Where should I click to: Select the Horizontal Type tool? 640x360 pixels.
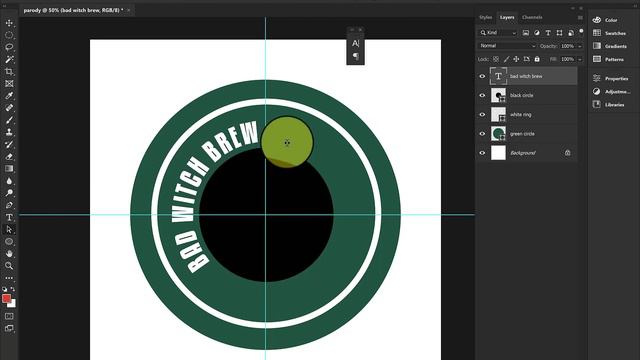point(9,218)
